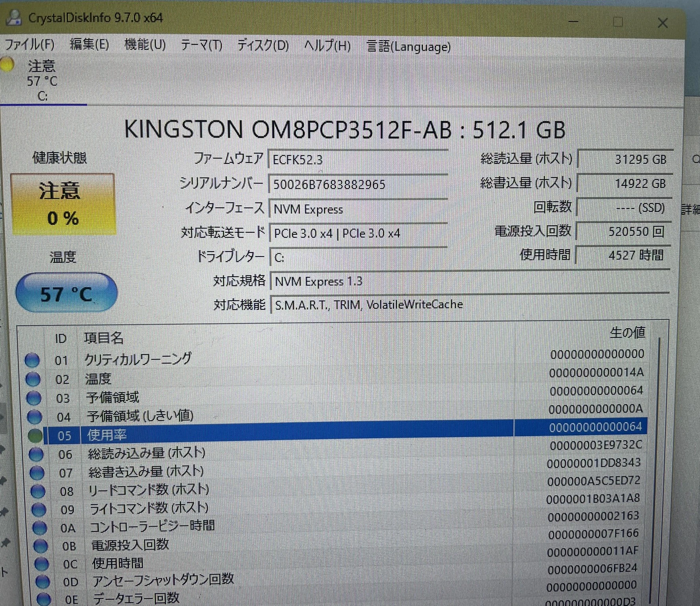Viewport: 700px width, 606px height.
Task: Click raw value 0000000000014A for temperature
Action: click(x=597, y=372)
